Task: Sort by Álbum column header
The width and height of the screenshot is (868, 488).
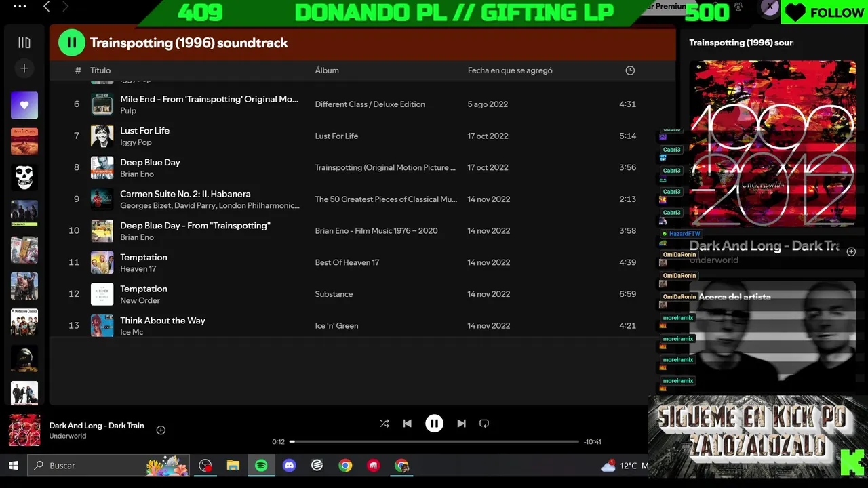Action: coord(327,70)
